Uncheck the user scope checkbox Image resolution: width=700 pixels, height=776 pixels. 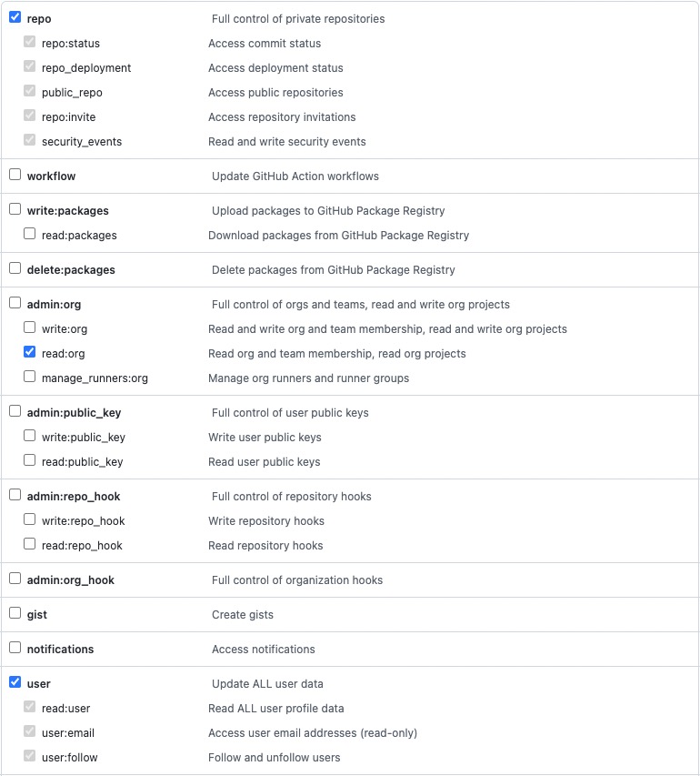15,682
